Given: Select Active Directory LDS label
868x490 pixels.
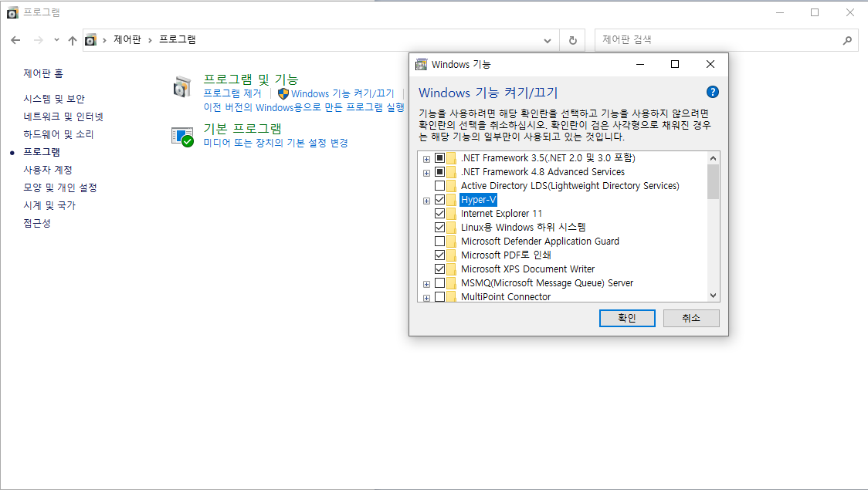Looking at the screenshot, I should click(570, 186).
